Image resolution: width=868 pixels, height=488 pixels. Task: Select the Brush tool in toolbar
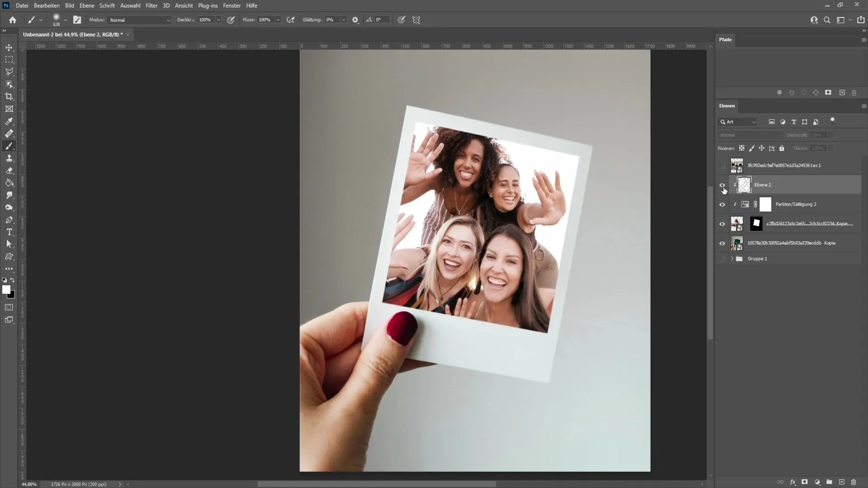tap(9, 146)
